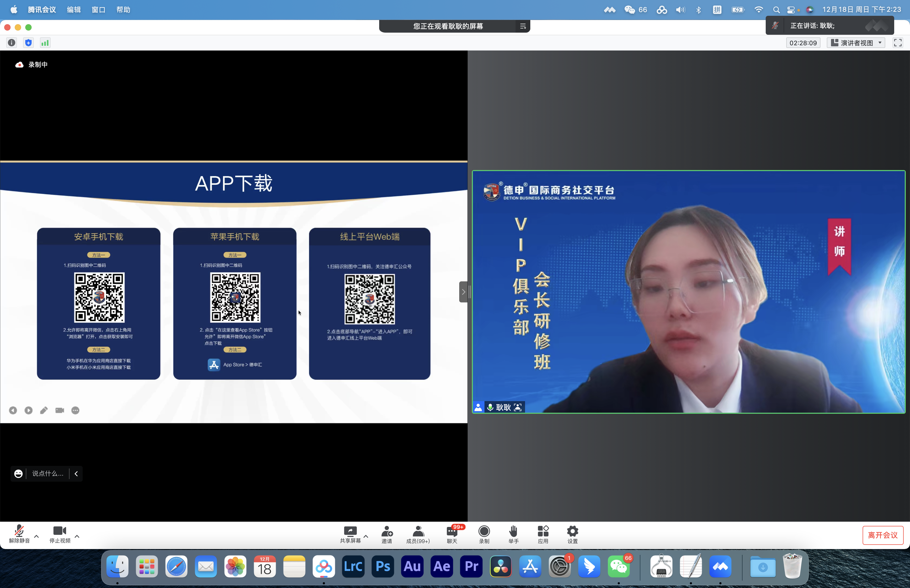Unmute microphone with 解除静音
The image size is (910, 588).
coord(19,534)
